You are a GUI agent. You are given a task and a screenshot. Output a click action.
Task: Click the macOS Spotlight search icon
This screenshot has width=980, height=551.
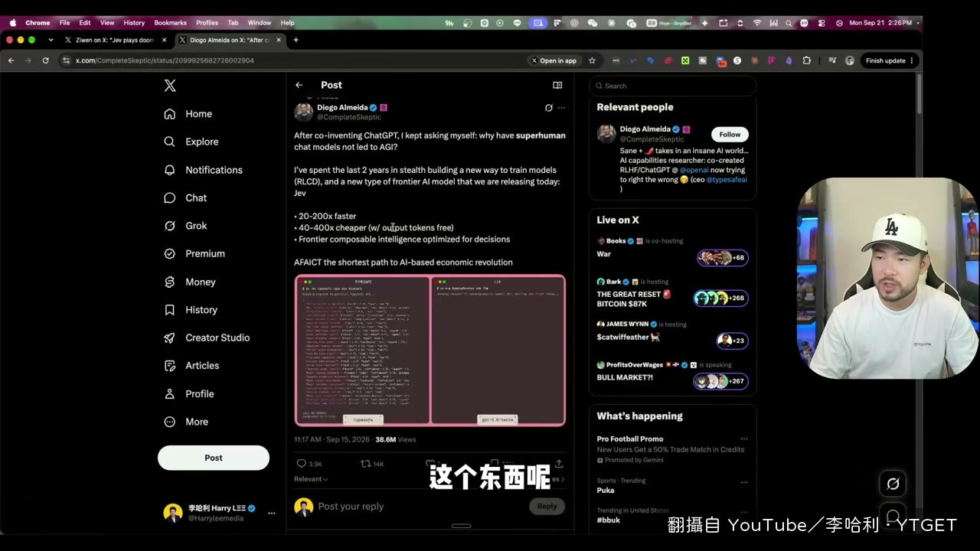pos(789,23)
